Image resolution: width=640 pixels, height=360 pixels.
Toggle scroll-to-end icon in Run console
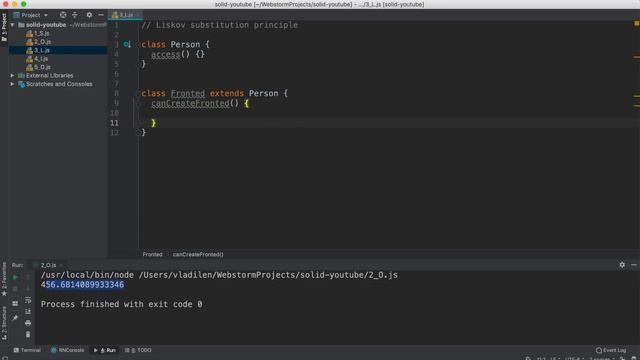coord(28,311)
